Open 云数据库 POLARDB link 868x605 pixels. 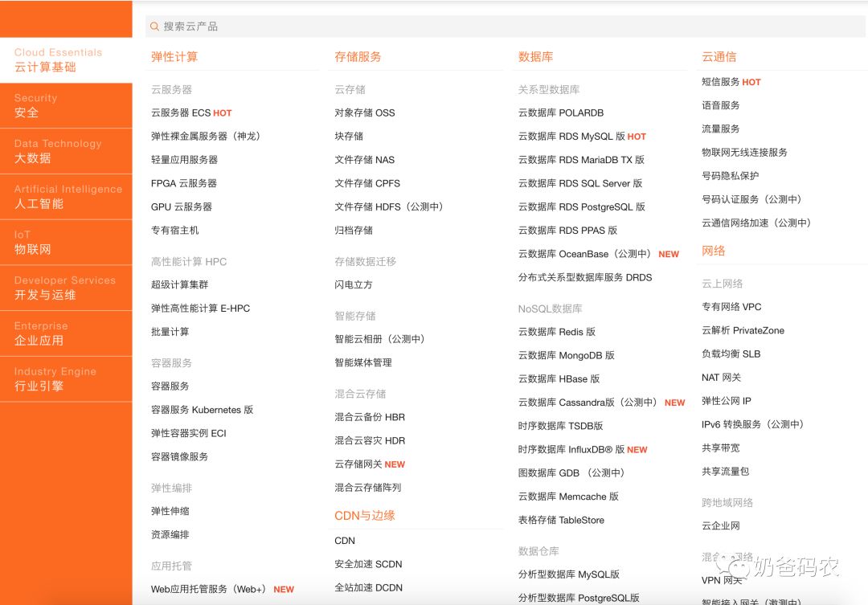tap(561, 113)
